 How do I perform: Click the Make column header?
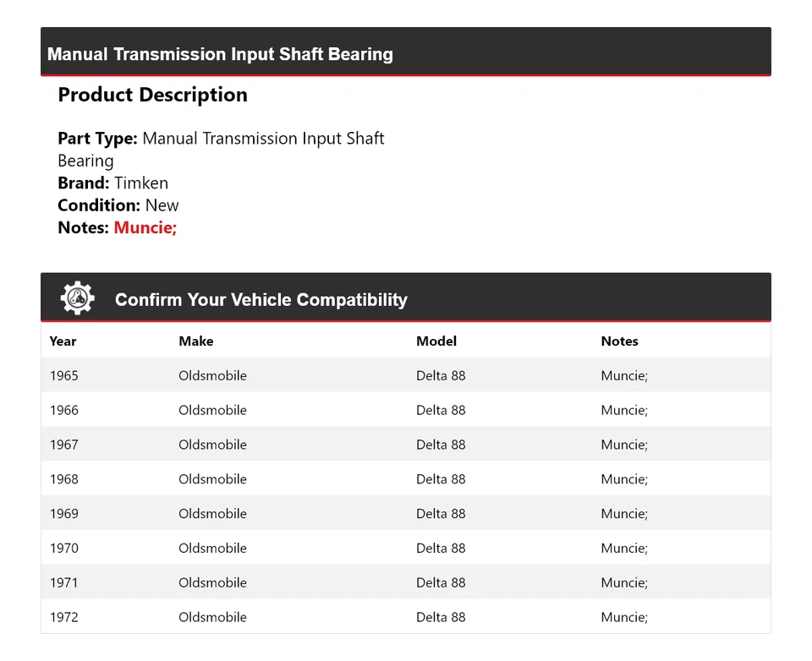click(195, 341)
